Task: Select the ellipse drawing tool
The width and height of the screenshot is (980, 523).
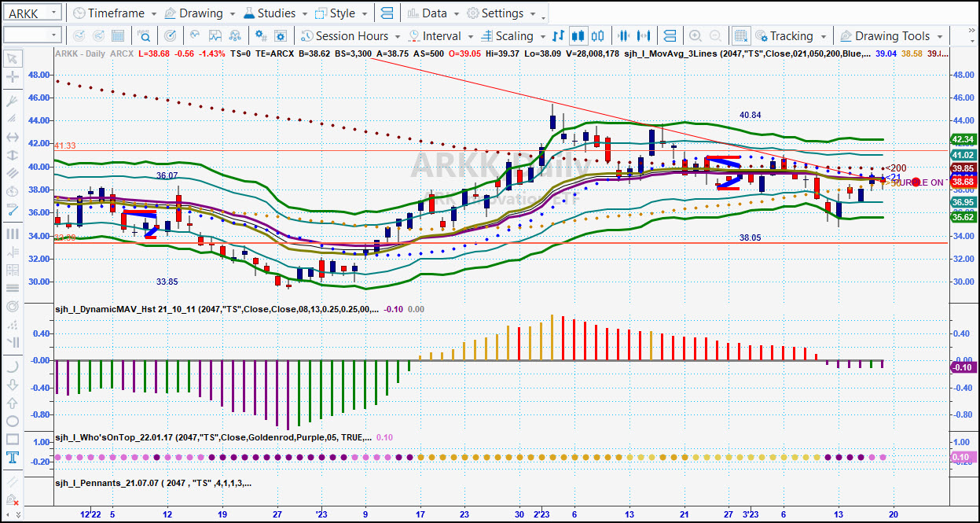Action: pyautogui.click(x=13, y=421)
